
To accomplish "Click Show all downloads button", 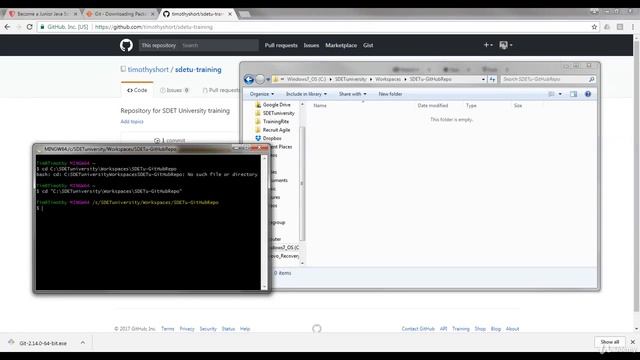I will 610,342.
